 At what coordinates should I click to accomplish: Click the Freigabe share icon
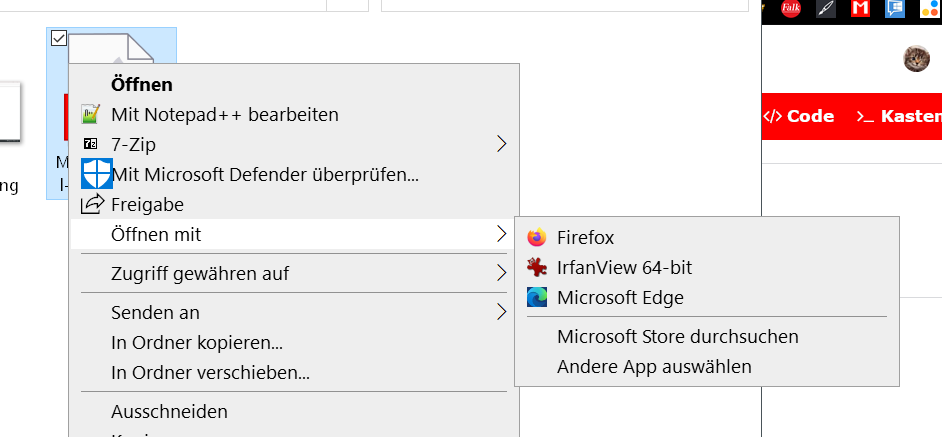[92, 205]
